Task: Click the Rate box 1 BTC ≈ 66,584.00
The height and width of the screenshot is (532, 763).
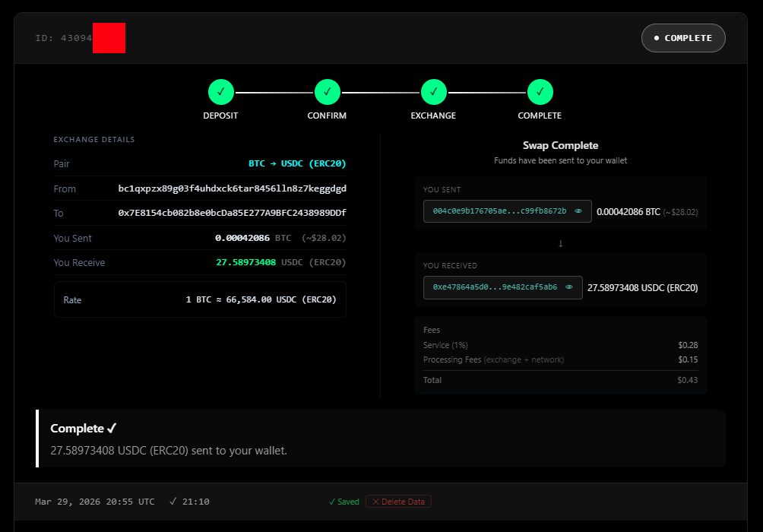Action: 200,299
